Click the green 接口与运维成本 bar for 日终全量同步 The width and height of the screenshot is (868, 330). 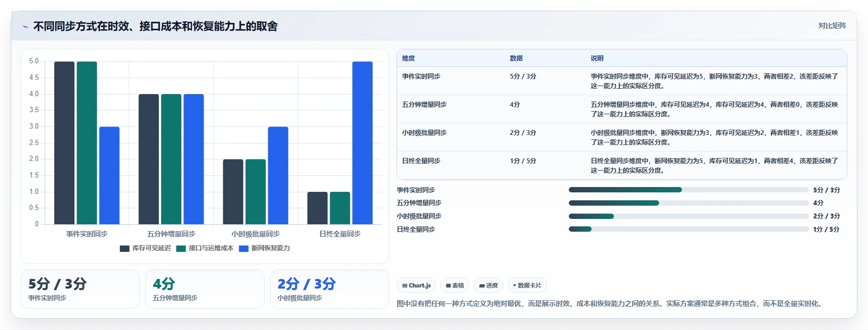point(340,208)
